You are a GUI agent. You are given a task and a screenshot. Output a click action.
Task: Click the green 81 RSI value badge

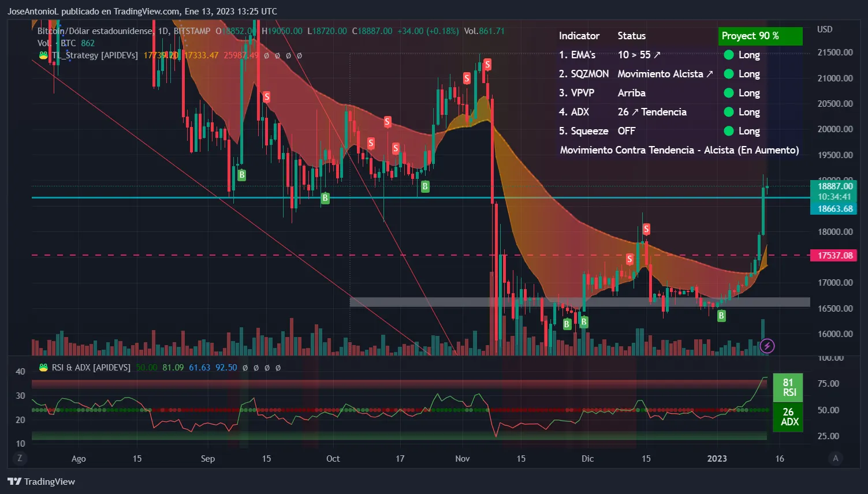(788, 387)
